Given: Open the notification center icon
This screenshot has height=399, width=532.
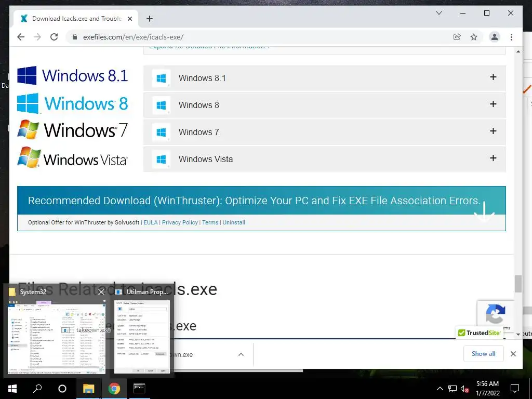Looking at the screenshot, I should (x=515, y=389).
